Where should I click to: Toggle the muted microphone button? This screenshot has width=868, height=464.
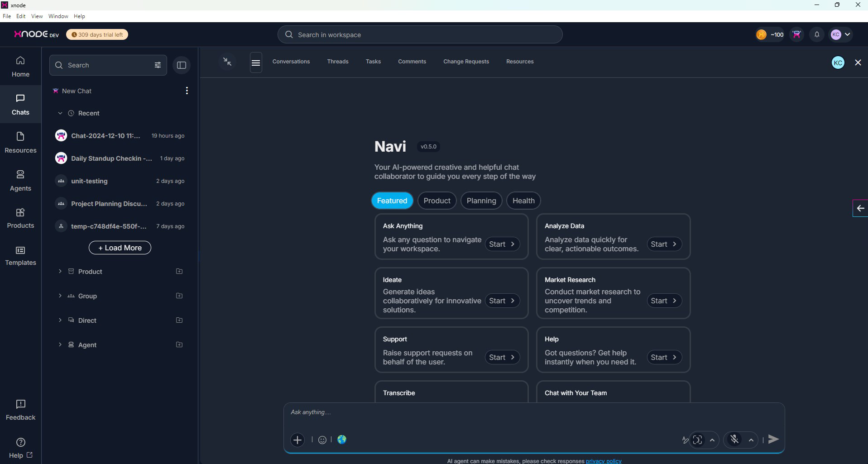(734, 440)
